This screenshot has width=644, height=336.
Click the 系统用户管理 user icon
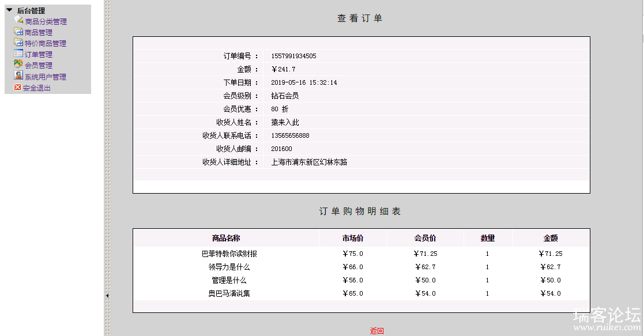[18, 75]
